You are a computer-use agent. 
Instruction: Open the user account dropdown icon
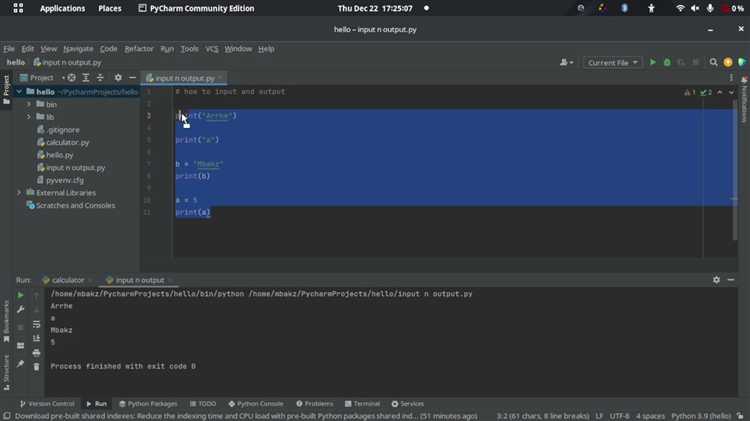click(x=566, y=62)
